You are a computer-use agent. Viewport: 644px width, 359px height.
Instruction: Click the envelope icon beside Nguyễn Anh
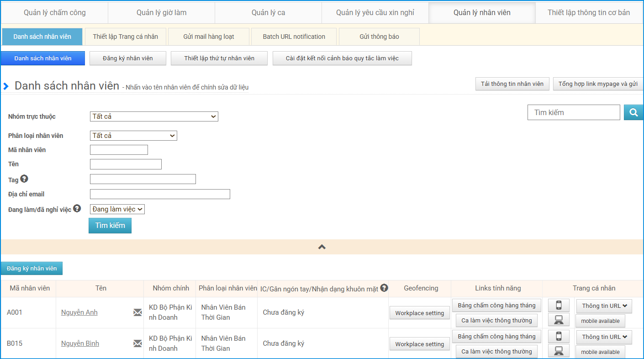click(137, 312)
